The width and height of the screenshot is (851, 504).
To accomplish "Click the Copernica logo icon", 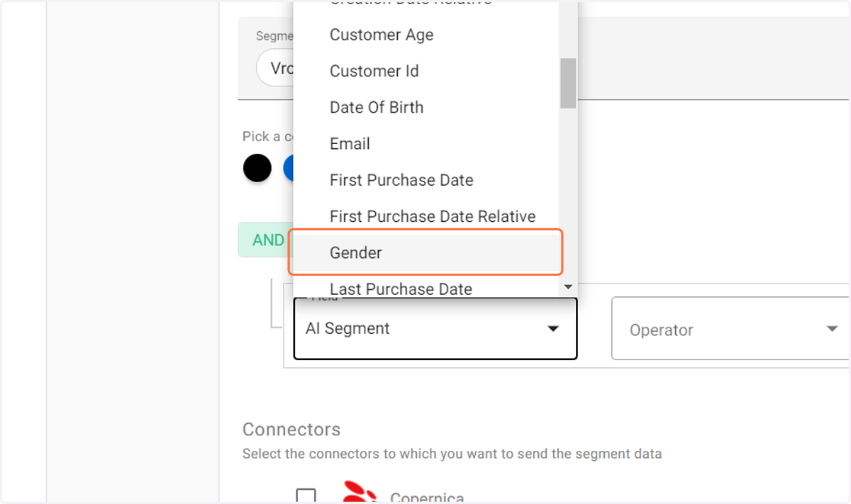I will point(360,493).
